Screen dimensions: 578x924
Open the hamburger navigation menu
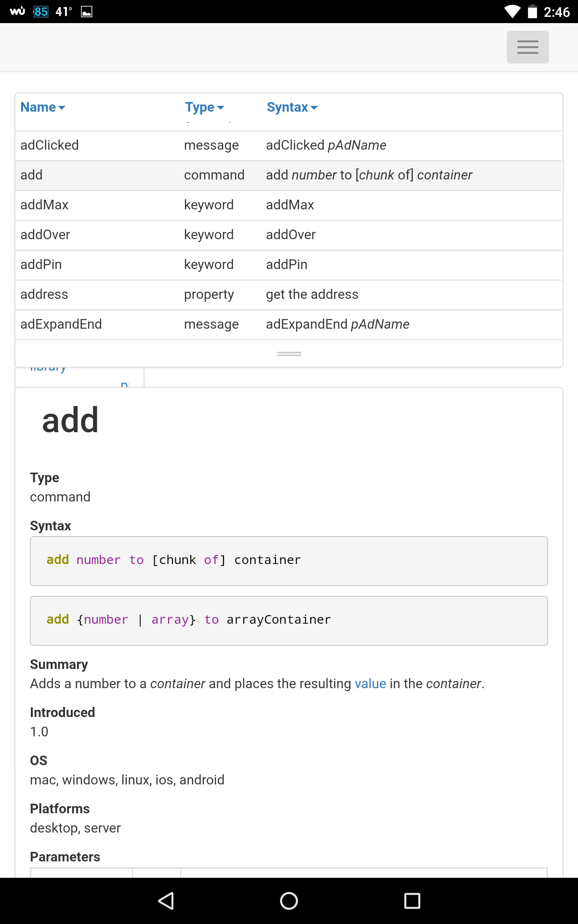point(527,47)
